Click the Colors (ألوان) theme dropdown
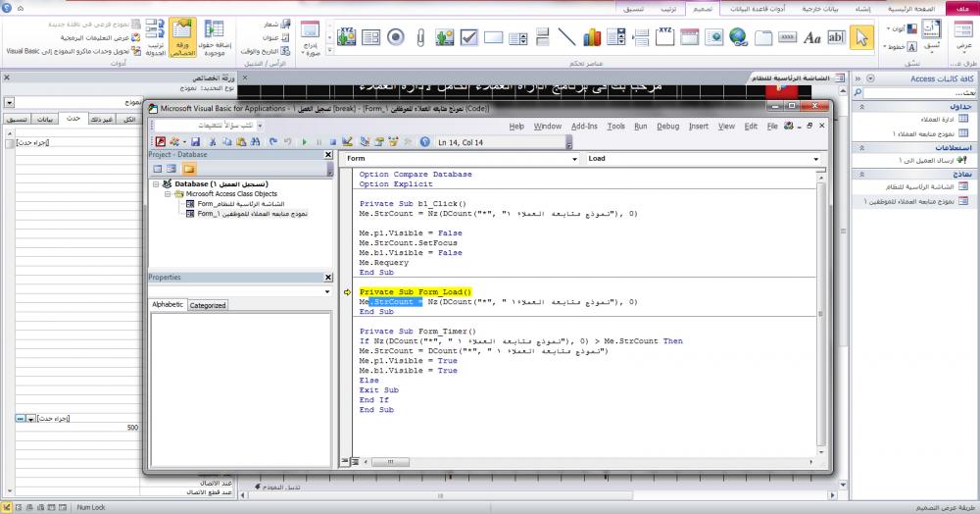Viewport: 980px width, 514px height. (x=902, y=28)
